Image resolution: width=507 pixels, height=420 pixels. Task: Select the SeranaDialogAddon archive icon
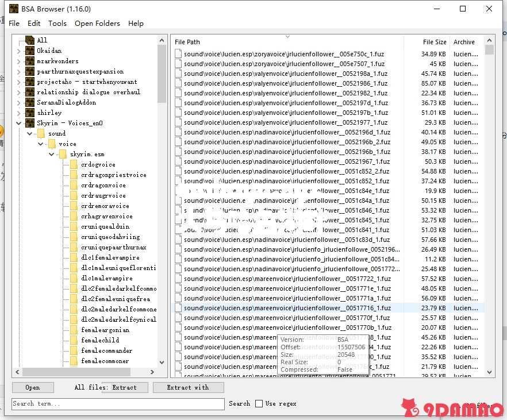(30, 102)
